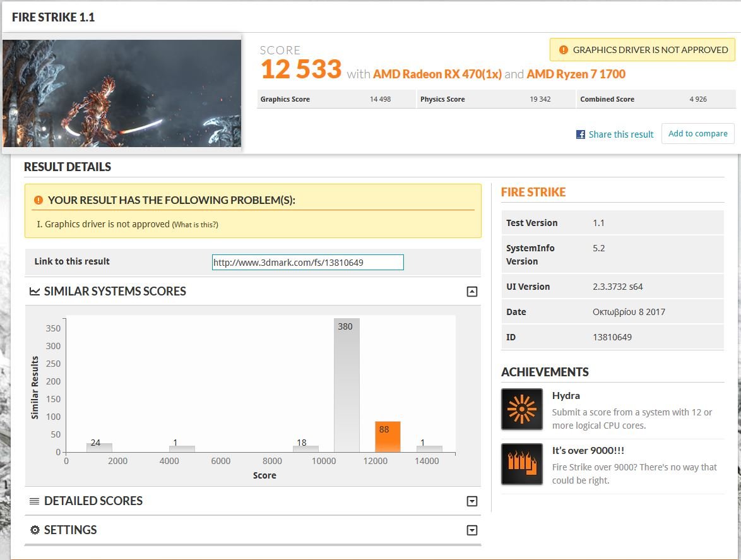The height and width of the screenshot is (560, 741).
Task: Select the result link URL field
Action: click(307, 262)
